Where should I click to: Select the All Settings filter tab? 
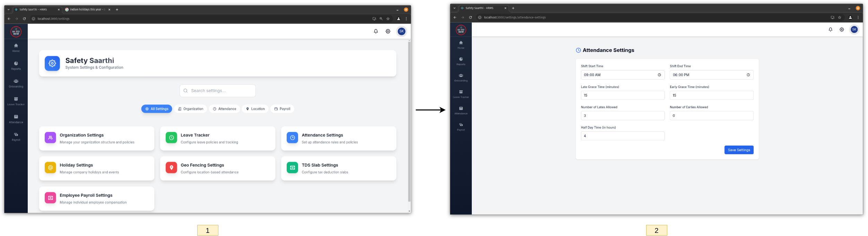[157, 109]
